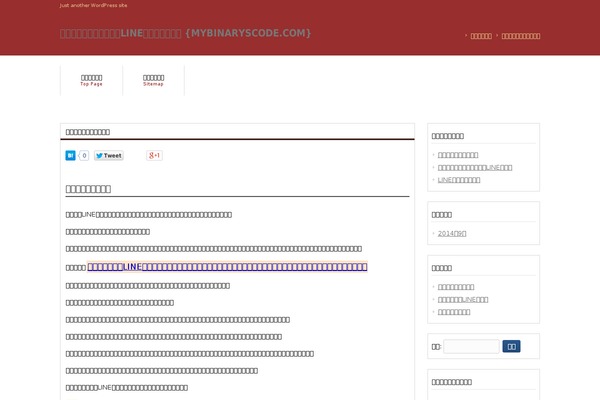Click the site title ending with {MYBINARYSCODE.COM}

tap(186, 33)
